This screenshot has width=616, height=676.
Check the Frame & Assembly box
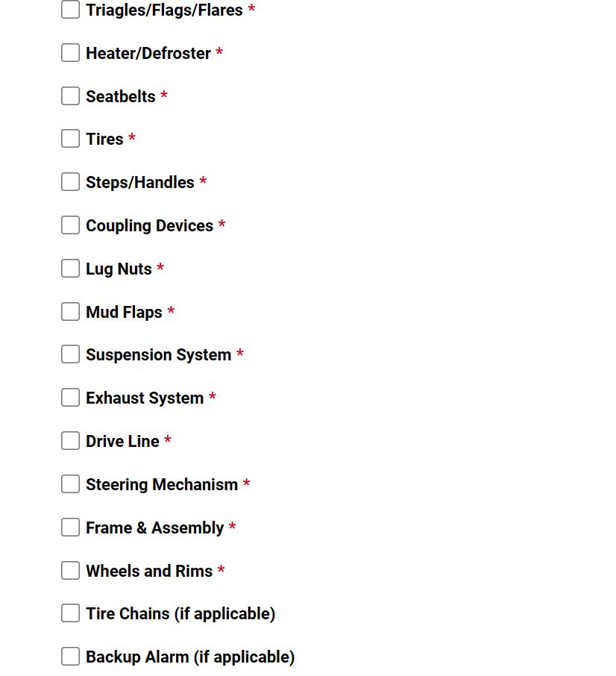[x=70, y=527]
